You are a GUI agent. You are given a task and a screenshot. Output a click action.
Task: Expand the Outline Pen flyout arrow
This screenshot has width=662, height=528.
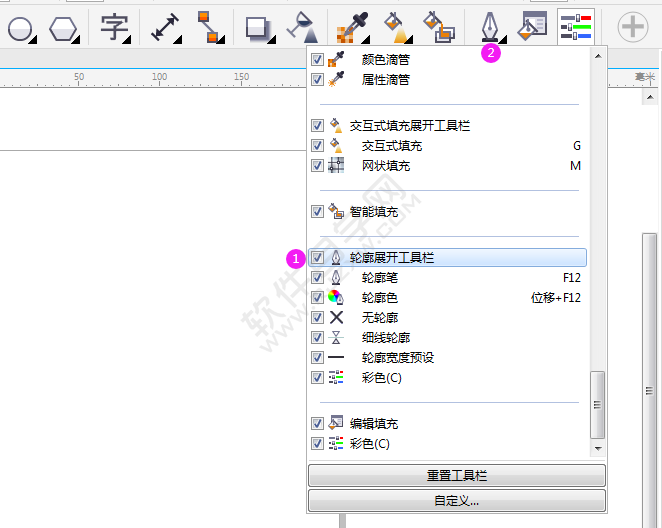click(503, 40)
